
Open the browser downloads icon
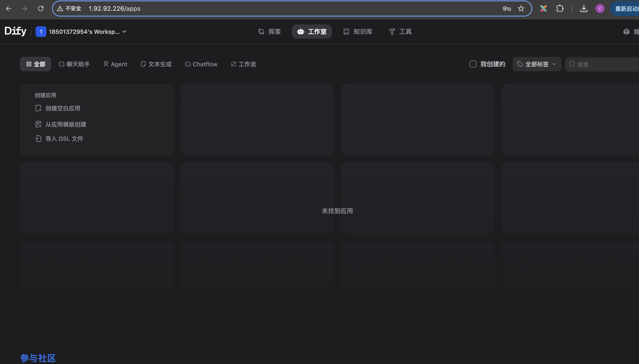click(x=584, y=9)
